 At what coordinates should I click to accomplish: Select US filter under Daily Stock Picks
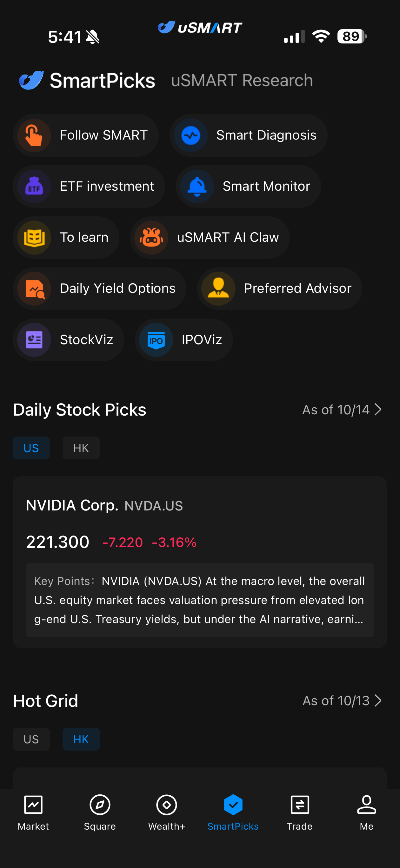pos(31,448)
